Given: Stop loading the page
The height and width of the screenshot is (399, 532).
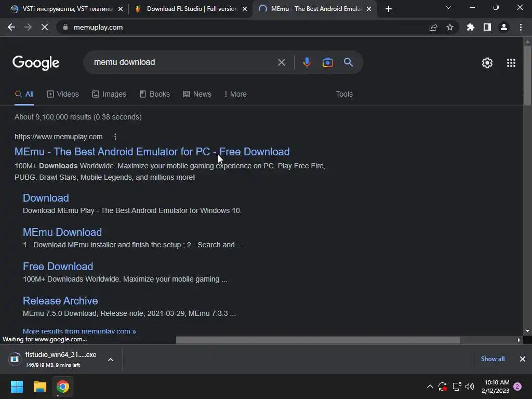Looking at the screenshot, I should [45, 27].
